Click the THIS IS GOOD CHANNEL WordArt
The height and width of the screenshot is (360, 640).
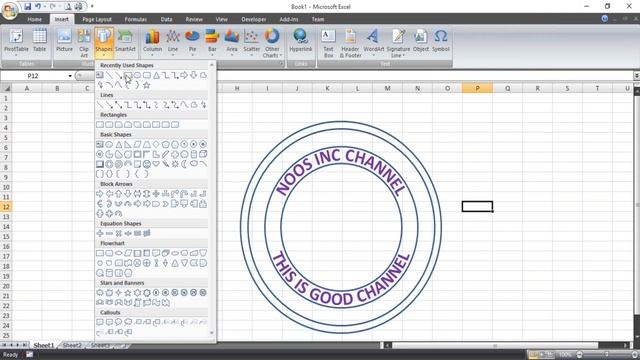[x=341, y=280]
